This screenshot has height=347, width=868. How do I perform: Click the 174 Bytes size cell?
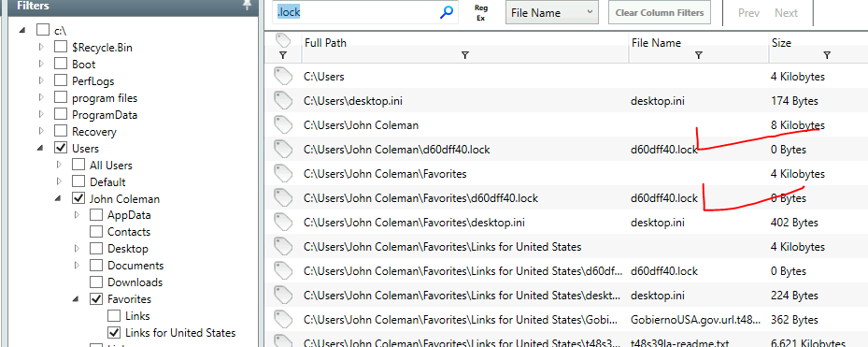click(x=794, y=101)
